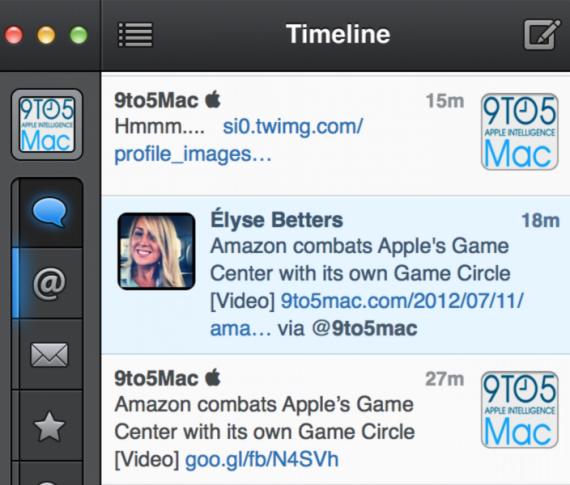570x485 pixels.
Task: Open the mentions @ tab
Action: point(49,284)
